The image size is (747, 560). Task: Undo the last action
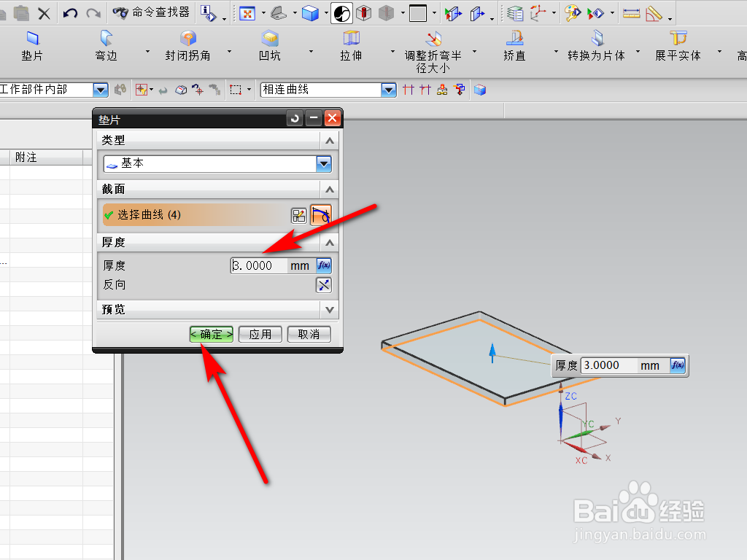pyautogui.click(x=70, y=13)
